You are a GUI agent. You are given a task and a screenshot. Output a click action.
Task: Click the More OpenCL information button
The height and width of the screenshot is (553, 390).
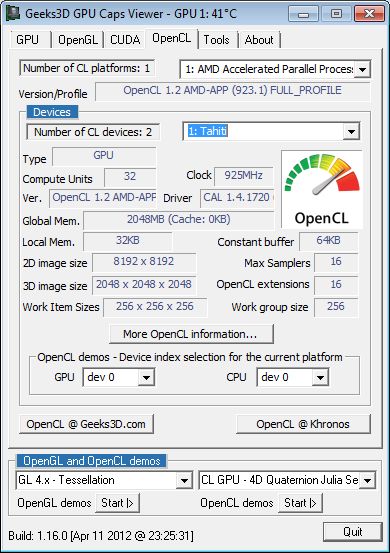point(191,334)
